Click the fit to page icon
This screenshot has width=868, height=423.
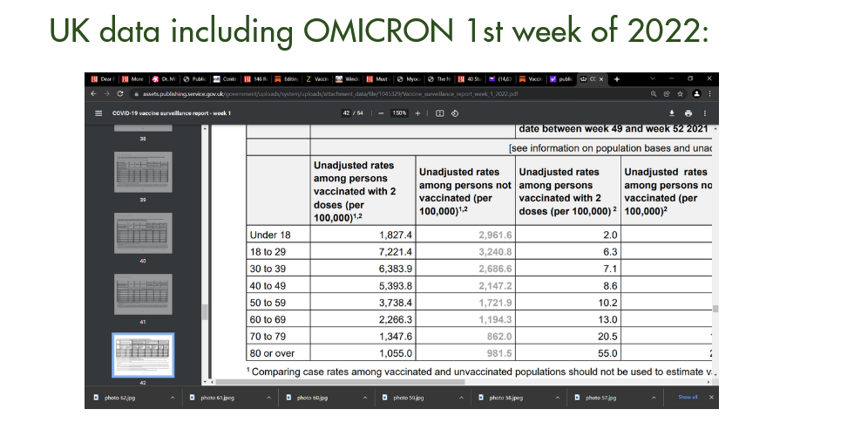coord(439,113)
